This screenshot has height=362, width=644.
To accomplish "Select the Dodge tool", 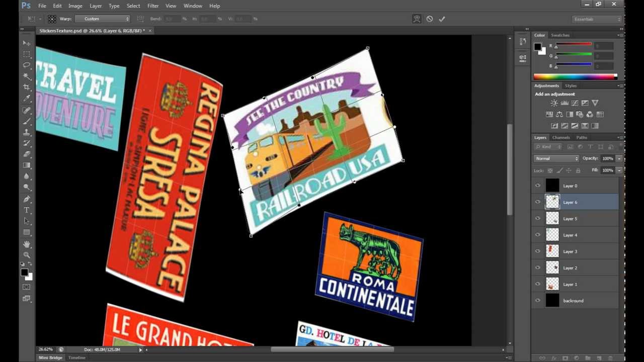I will [27, 187].
